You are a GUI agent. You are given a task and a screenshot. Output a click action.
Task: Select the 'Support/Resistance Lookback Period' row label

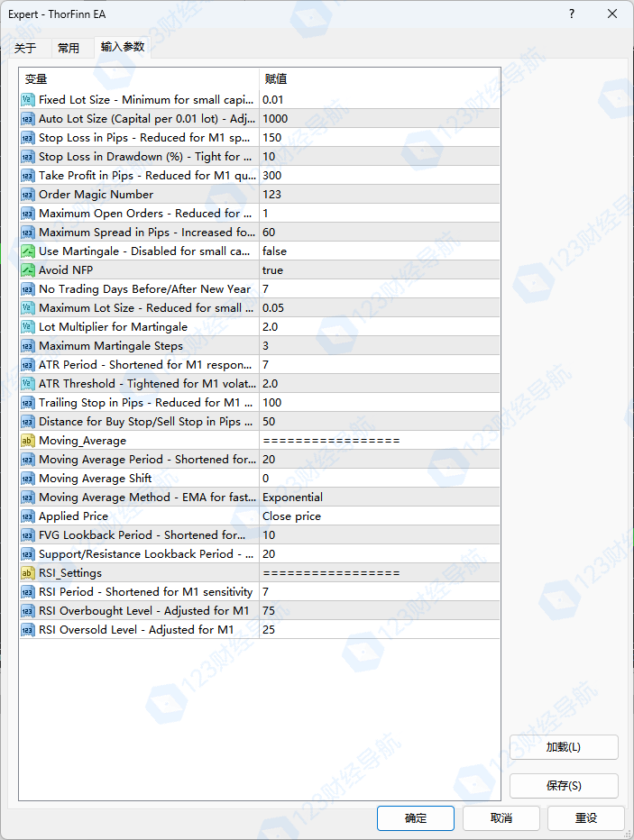pyautogui.click(x=146, y=554)
